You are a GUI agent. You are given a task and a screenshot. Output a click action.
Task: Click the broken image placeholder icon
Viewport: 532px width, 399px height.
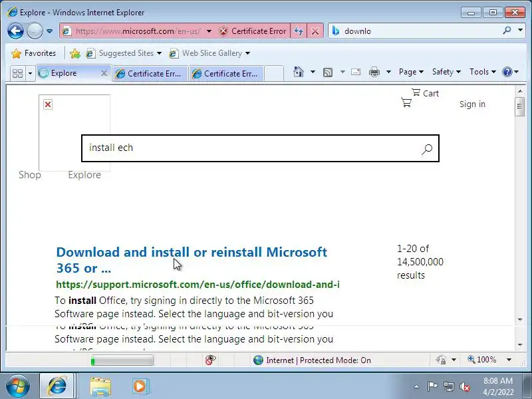[48, 104]
